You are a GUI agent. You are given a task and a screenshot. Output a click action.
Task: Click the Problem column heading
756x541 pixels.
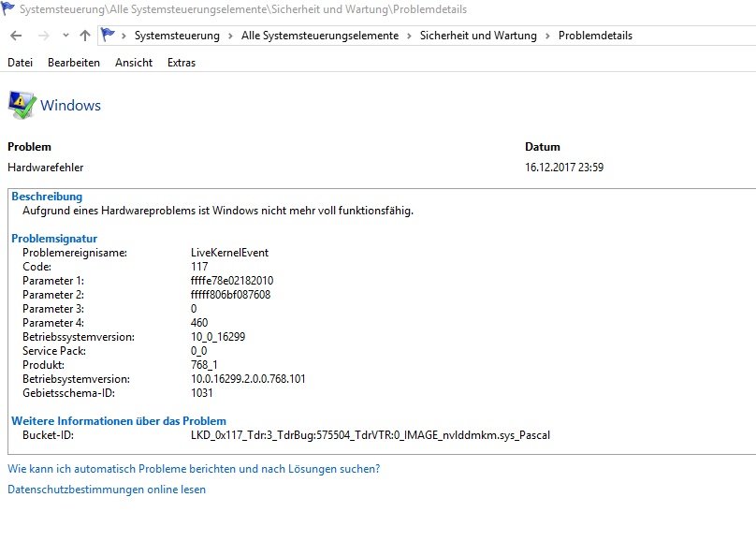pyautogui.click(x=29, y=147)
